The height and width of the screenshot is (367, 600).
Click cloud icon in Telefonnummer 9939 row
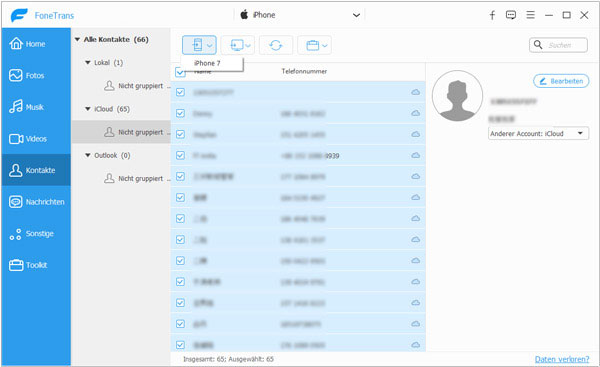coord(416,155)
